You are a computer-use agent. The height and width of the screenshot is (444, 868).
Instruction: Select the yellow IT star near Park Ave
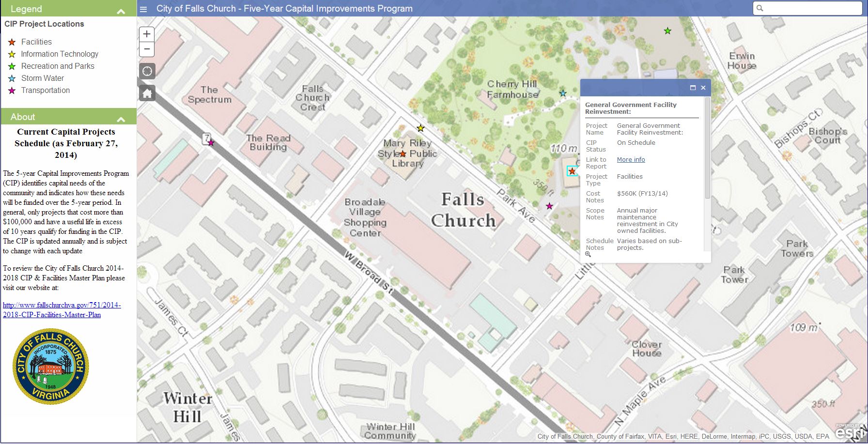(x=420, y=128)
